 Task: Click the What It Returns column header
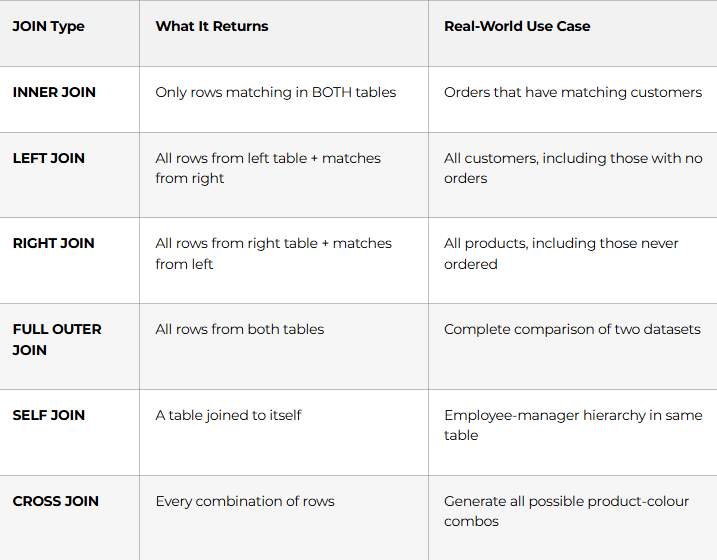[212, 26]
